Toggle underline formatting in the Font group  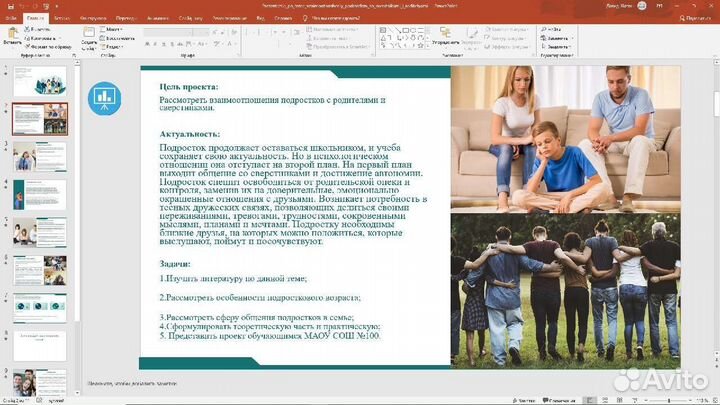[x=163, y=44]
